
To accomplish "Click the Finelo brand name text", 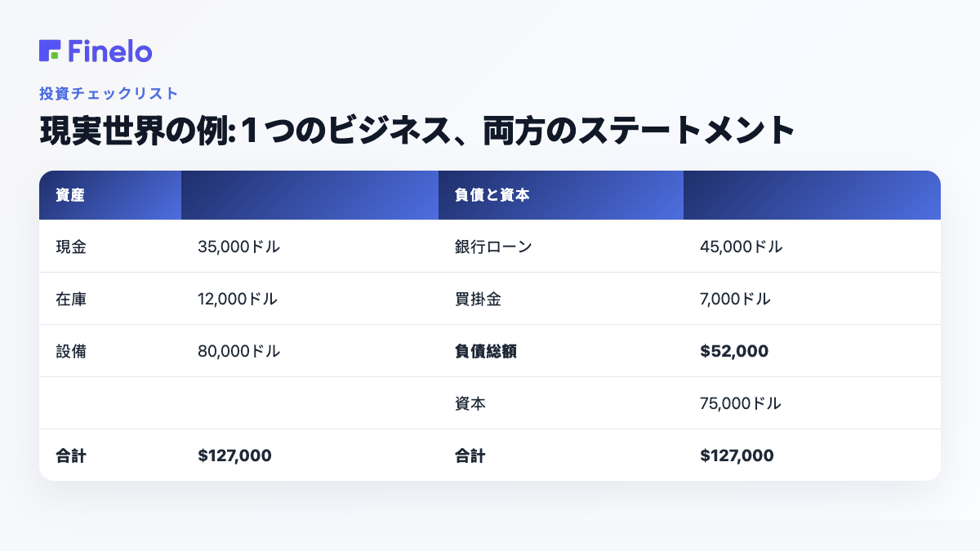I will pyautogui.click(x=110, y=51).
